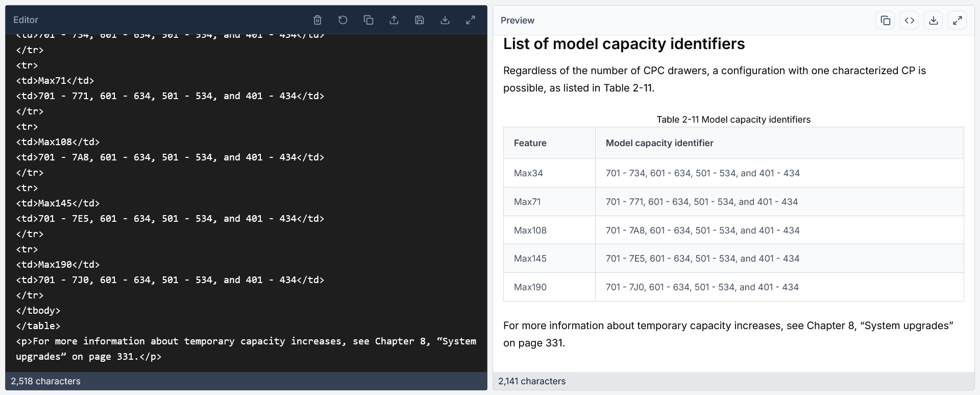Expand the Editor panel to fullscreen
The height and width of the screenshot is (395, 980).
(471, 20)
